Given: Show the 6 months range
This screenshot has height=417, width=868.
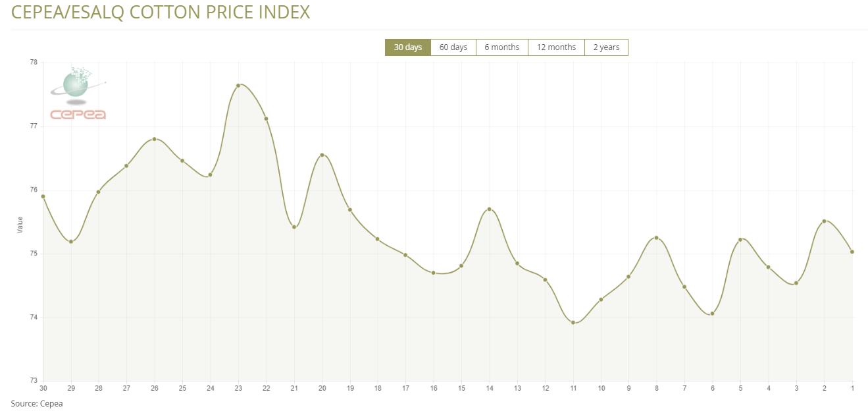Looking at the screenshot, I should pos(501,47).
